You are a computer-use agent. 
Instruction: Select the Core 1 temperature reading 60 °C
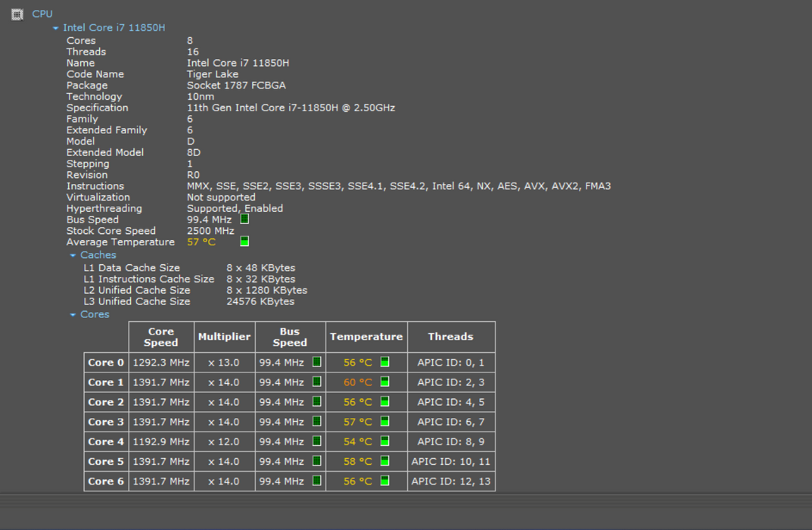358,382
